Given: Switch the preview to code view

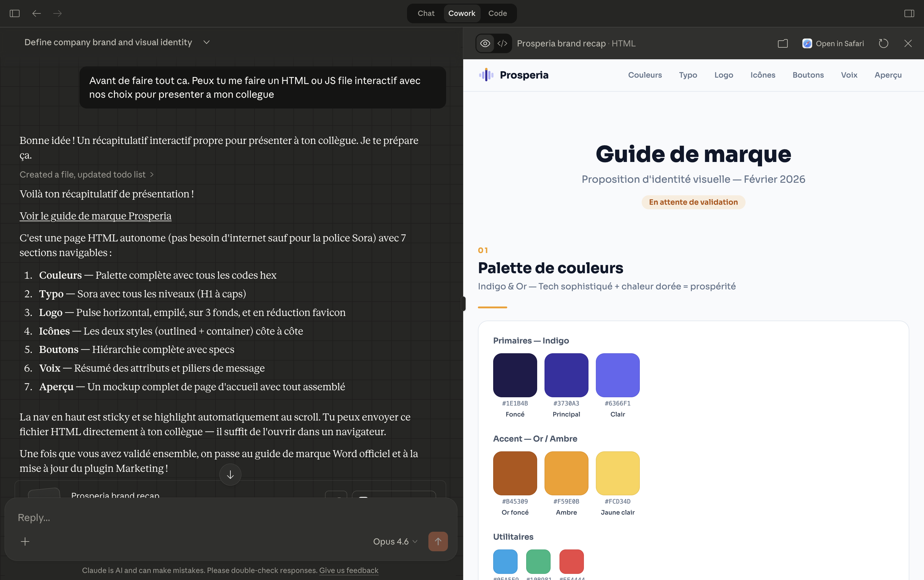Looking at the screenshot, I should point(502,43).
